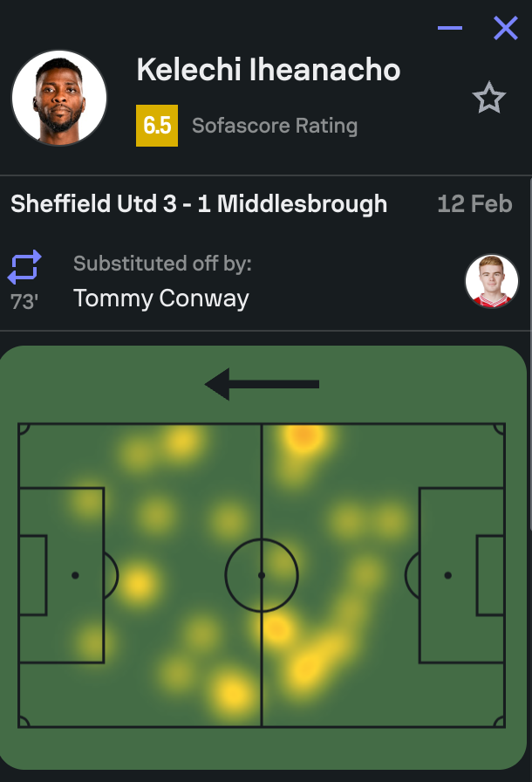
Task: Click the yellow 6.5 rating badge
Action: click(x=157, y=126)
